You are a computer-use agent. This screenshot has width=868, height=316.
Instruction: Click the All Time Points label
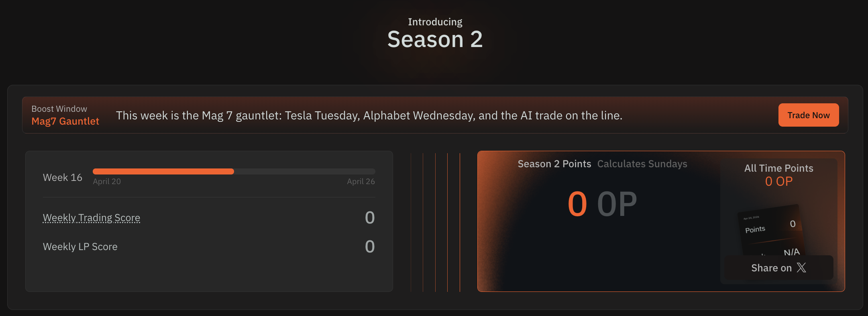778,168
